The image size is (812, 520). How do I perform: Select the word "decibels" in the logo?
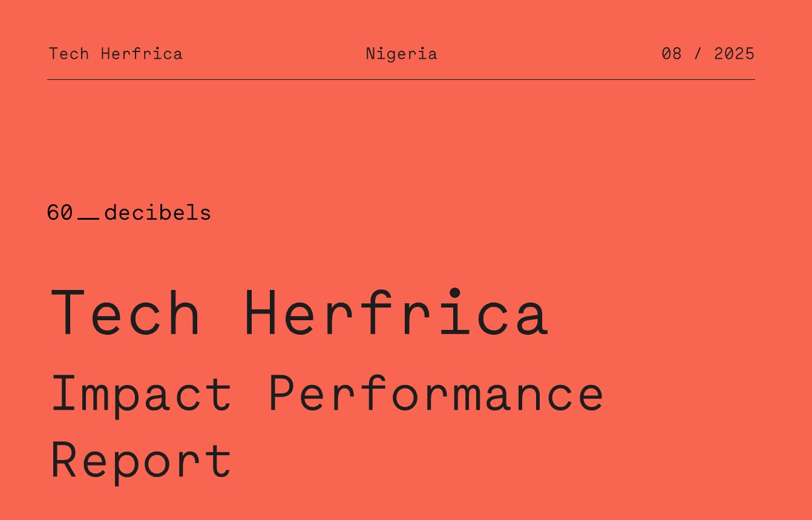(158, 213)
